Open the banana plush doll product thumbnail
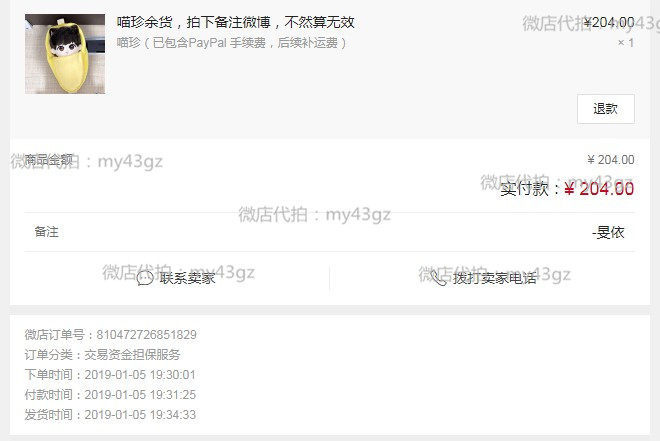Image resolution: width=660 pixels, height=441 pixels. [65, 54]
